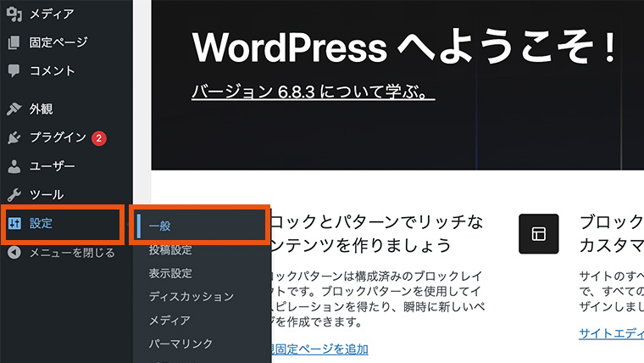Click the Appearance paintbrush icon
This screenshot has width=644, height=363.
(14, 109)
